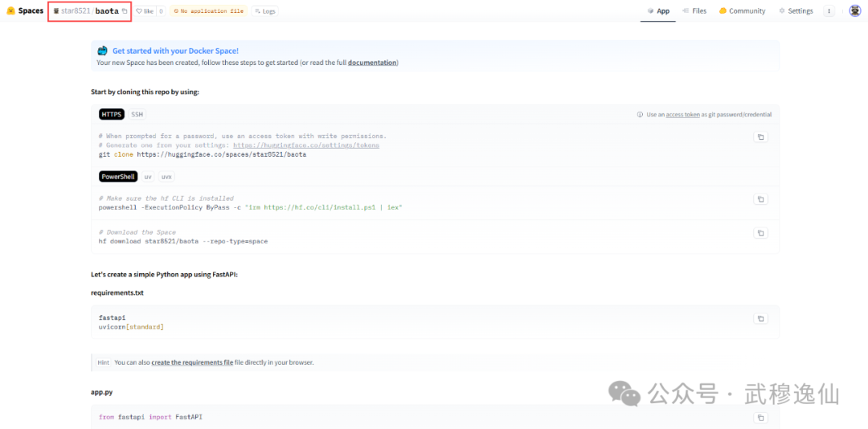Click the Start by cloning this repo heading

[145, 92]
